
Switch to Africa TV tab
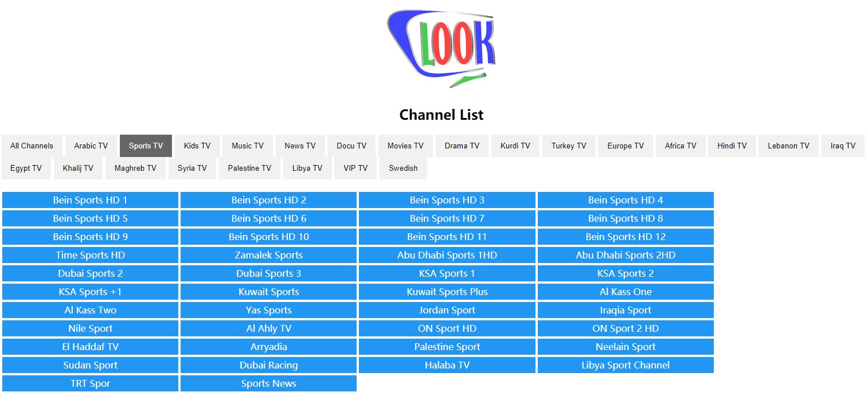(681, 146)
